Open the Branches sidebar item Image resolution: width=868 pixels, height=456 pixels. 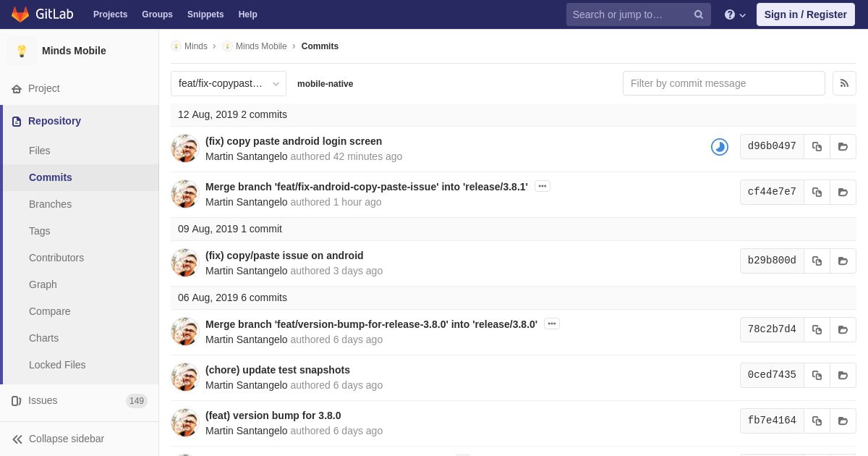pyautogui.click(x=50, y=204)
